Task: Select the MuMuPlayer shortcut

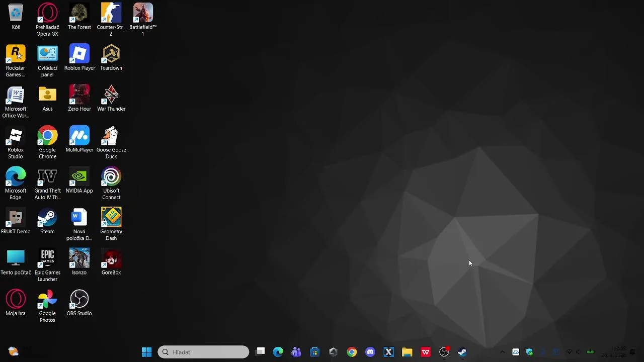Action: point(79,140)
